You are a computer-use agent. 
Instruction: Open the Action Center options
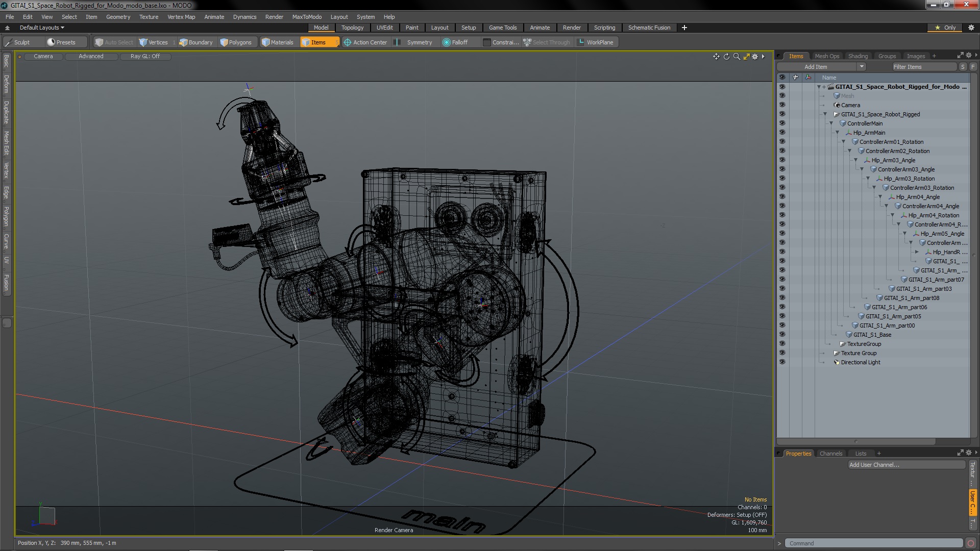pos(365,42)
